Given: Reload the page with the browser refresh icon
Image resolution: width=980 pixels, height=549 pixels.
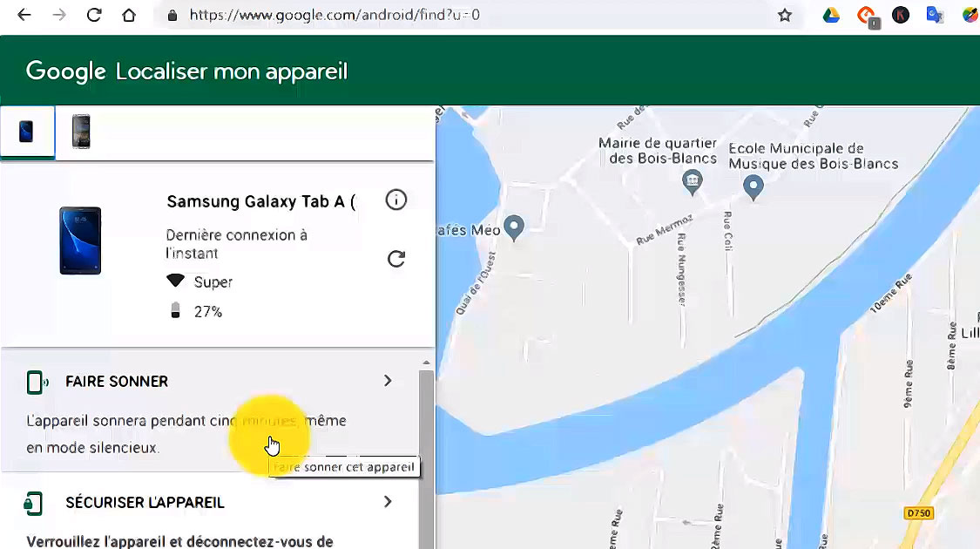Looking at the screenshot, I should coord(94,15).
